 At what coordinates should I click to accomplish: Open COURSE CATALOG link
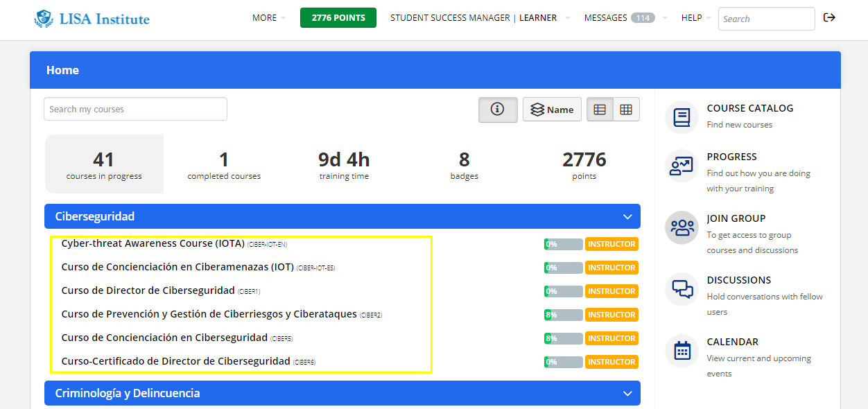tap(749, 108)
